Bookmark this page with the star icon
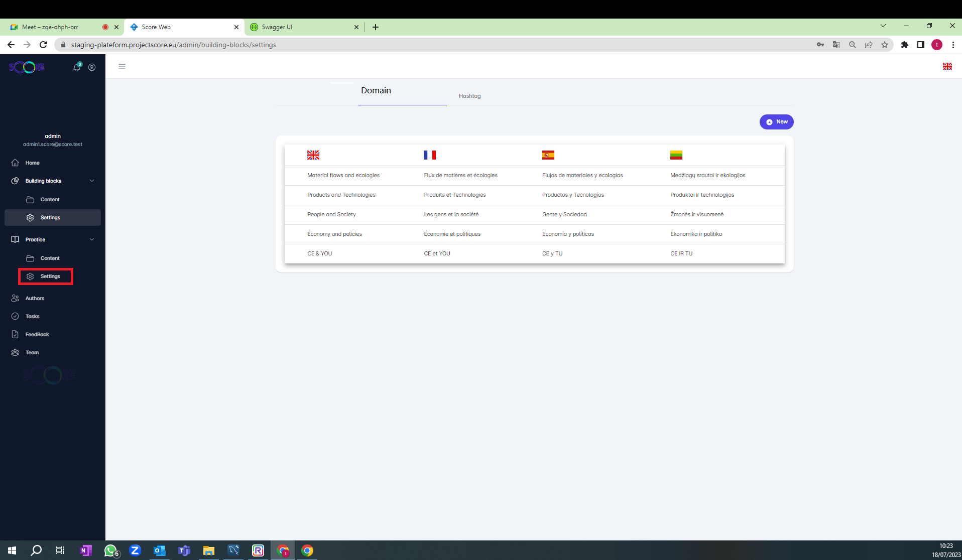Viewport: 962px width, 560px height. (885, 45)
